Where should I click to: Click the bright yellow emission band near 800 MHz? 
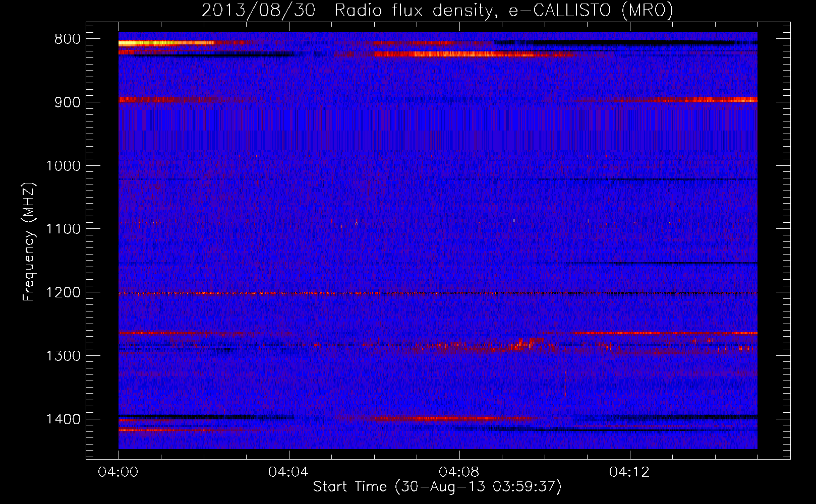[166, 43]
